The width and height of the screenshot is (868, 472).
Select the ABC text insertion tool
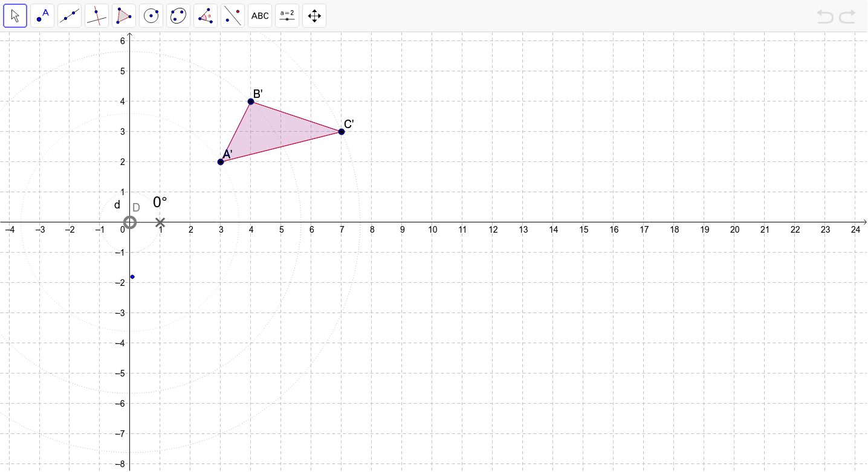coord(259,15)
